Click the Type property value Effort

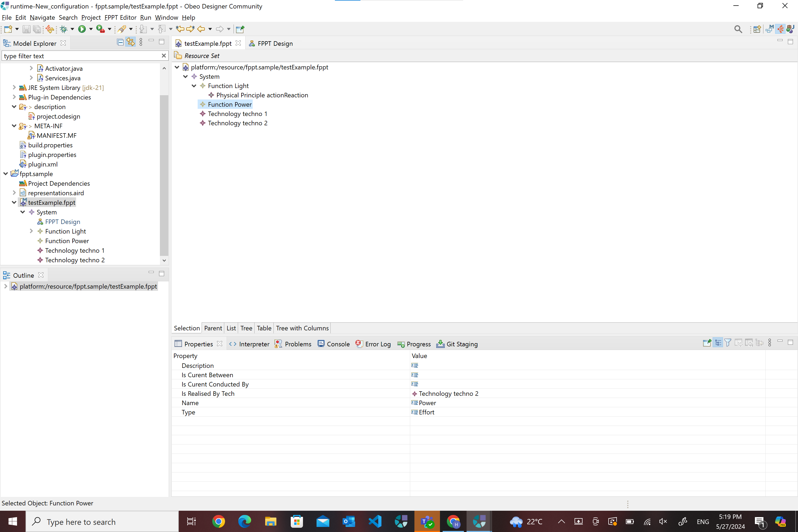point(426,412)
